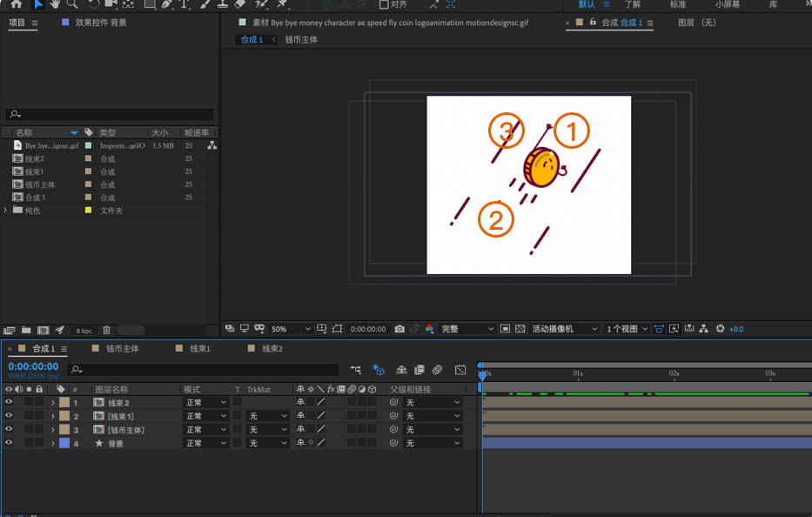Screen dimensions: 812x517
Task: Take a snapshot with camera icon
Action: pos(399,329)
